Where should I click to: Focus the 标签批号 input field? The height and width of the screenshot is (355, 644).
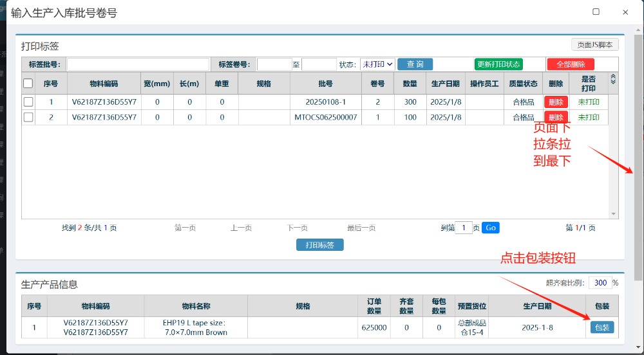[138, 64]
